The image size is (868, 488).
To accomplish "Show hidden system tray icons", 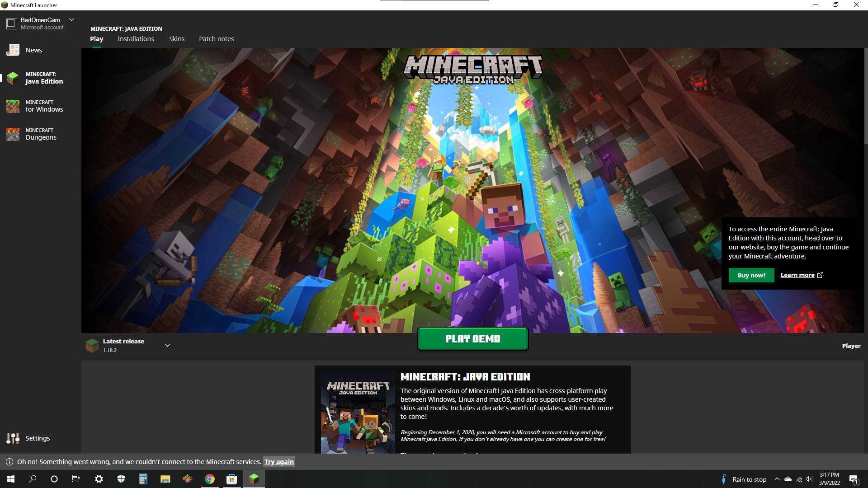I will [777, 479].
